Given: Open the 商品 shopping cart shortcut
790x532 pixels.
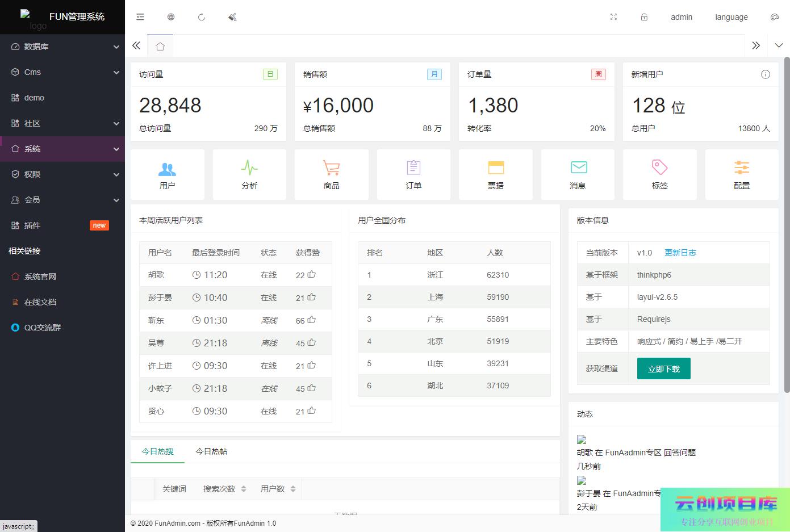Looking at the screenshot, I should click(331, 174).
